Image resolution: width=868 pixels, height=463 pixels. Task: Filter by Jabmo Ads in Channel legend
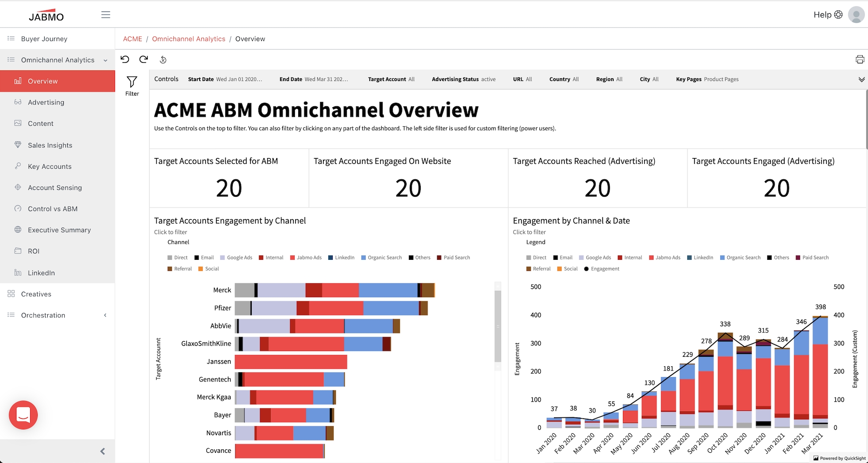tap(306, 258)
